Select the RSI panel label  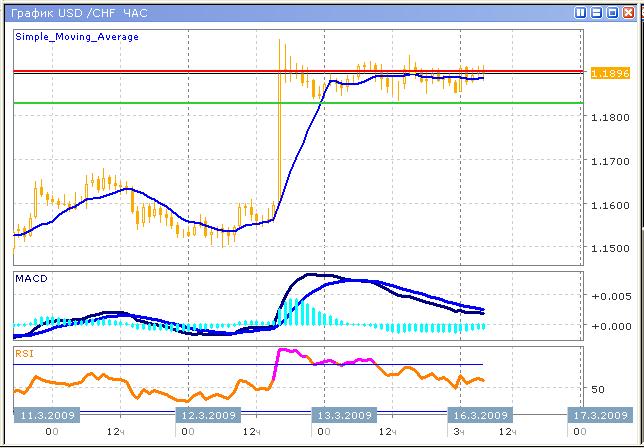click(x=24, y=352)
